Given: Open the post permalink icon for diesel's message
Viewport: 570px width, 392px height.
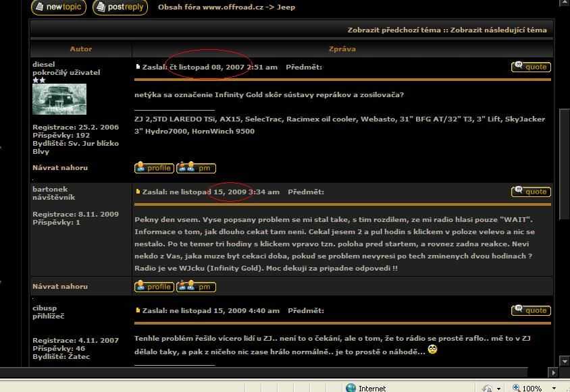Looking at the screenshot, I should [138, 67].
